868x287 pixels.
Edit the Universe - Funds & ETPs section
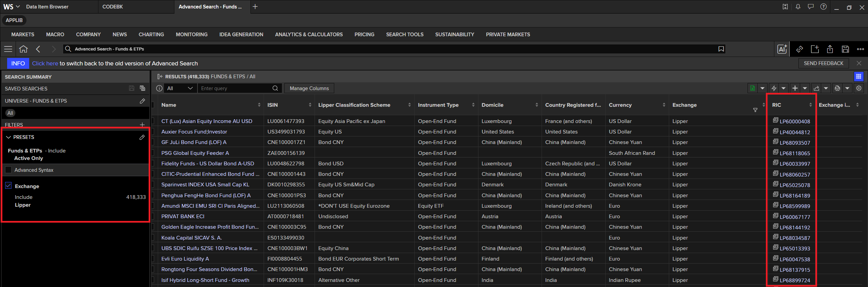pyautogui.click(x=142, y=101)
